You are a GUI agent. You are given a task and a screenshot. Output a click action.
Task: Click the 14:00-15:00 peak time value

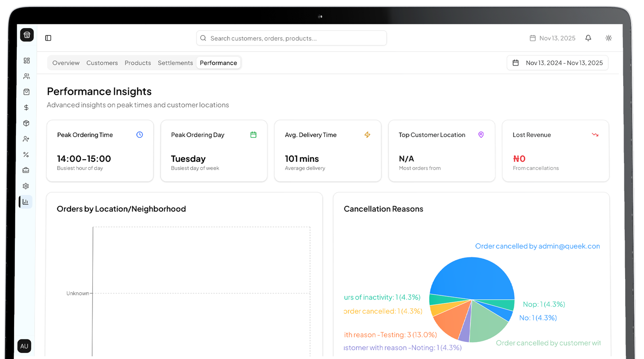pos(84,159)
